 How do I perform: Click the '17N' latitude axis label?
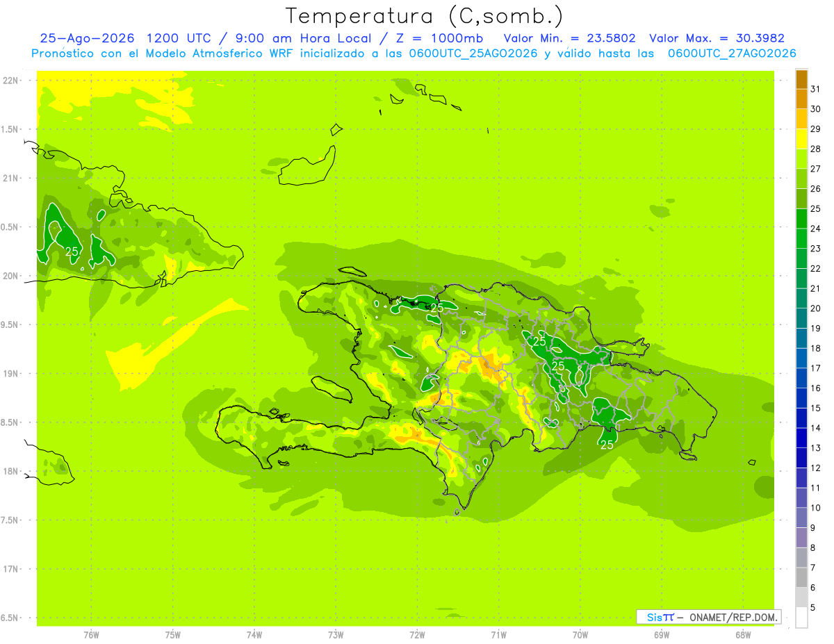coord(10,569)
